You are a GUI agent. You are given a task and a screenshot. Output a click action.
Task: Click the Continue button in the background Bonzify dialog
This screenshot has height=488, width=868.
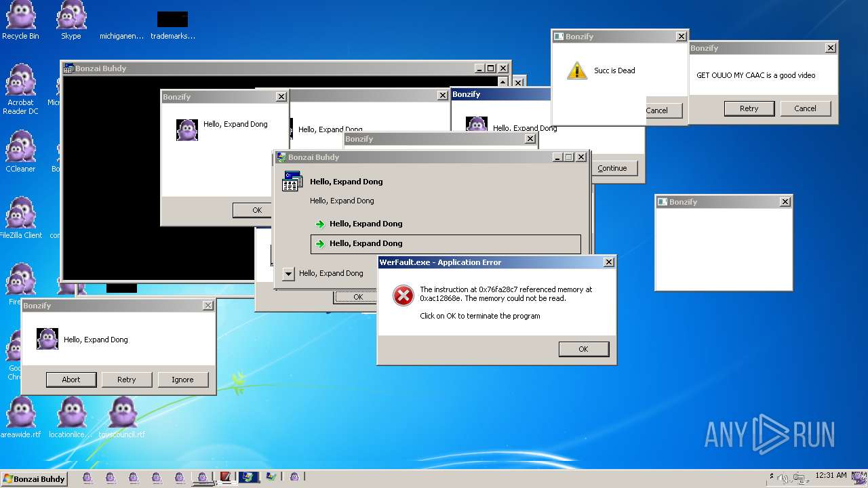(614, 168)
